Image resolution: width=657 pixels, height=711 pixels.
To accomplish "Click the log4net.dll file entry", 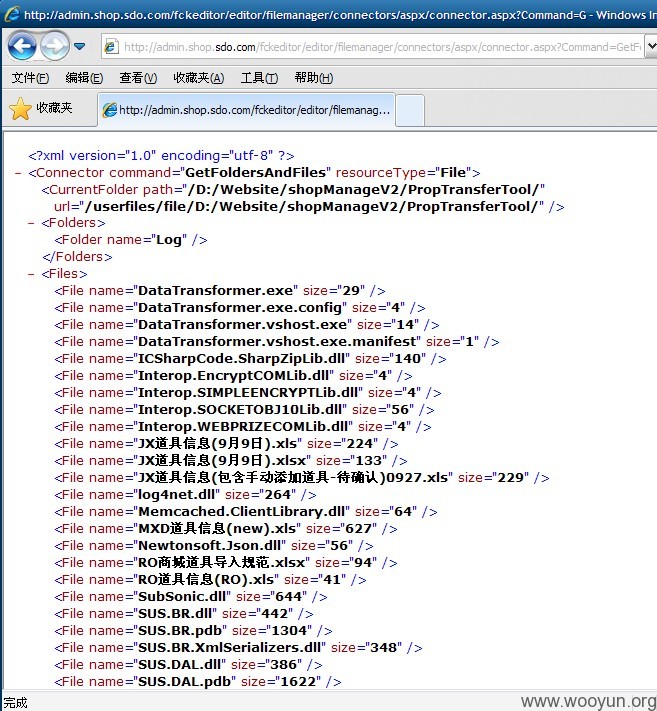I will tap(185, 495).
